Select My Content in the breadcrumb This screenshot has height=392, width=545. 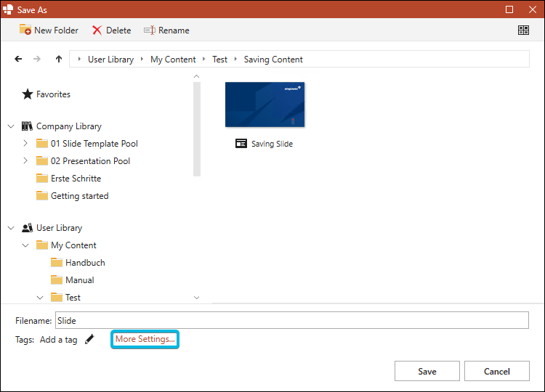(173, 60)
